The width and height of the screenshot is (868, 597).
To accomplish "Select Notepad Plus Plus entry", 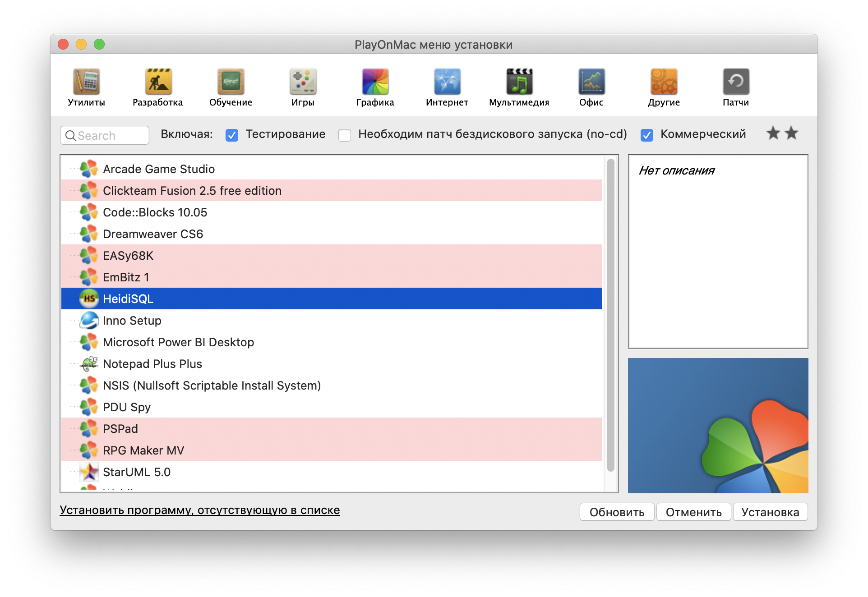I will [x=152, y=364].
